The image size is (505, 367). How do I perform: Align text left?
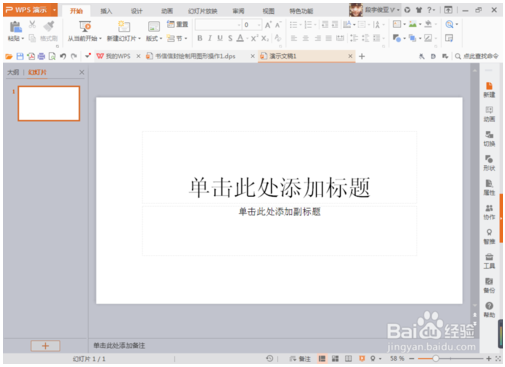pos(294,38)
